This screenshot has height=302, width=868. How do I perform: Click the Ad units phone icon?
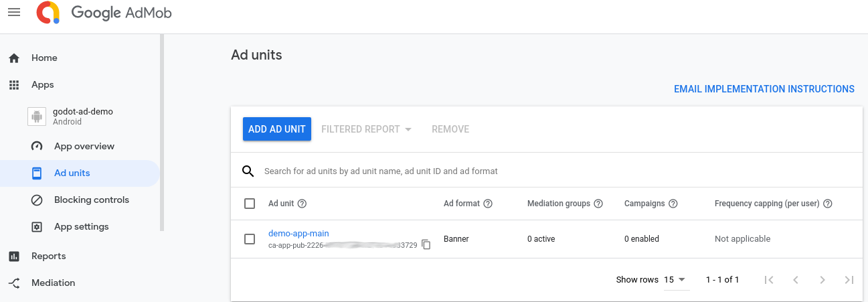click(37, 173)
